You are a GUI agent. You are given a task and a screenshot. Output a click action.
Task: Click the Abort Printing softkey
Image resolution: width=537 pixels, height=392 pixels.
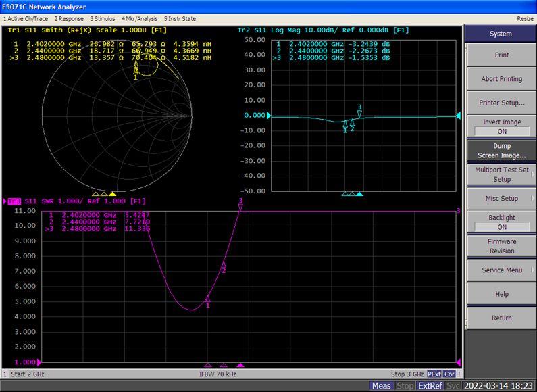(502, 79)
